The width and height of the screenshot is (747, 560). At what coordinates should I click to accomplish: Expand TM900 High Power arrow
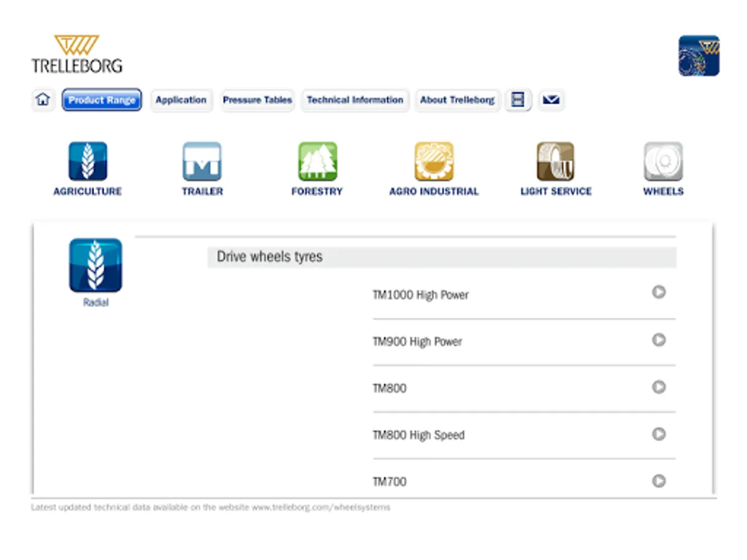coord(659,340)
